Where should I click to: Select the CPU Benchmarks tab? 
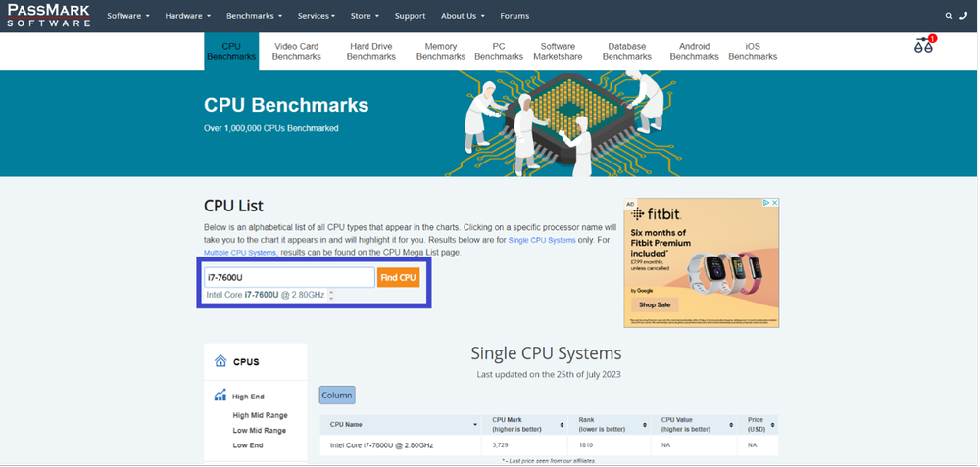(x=231, y=51)
